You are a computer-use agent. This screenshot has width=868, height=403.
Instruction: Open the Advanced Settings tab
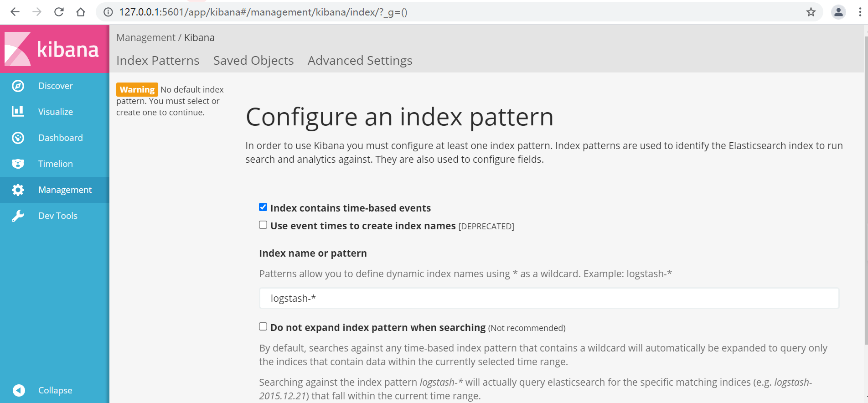tap(360, 61)
